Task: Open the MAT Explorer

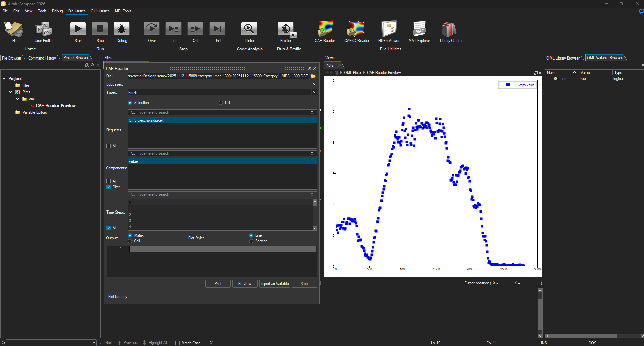Action: coord(419,29)
